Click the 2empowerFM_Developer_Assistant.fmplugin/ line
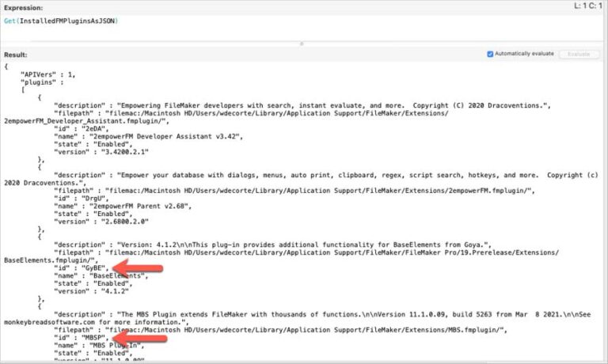608x364 pixels. [x=87, y=121]
